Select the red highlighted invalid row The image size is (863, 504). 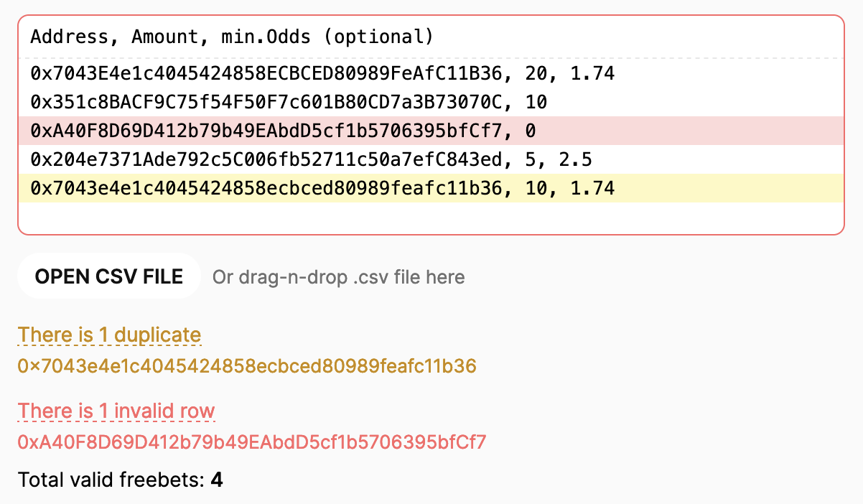431,131
